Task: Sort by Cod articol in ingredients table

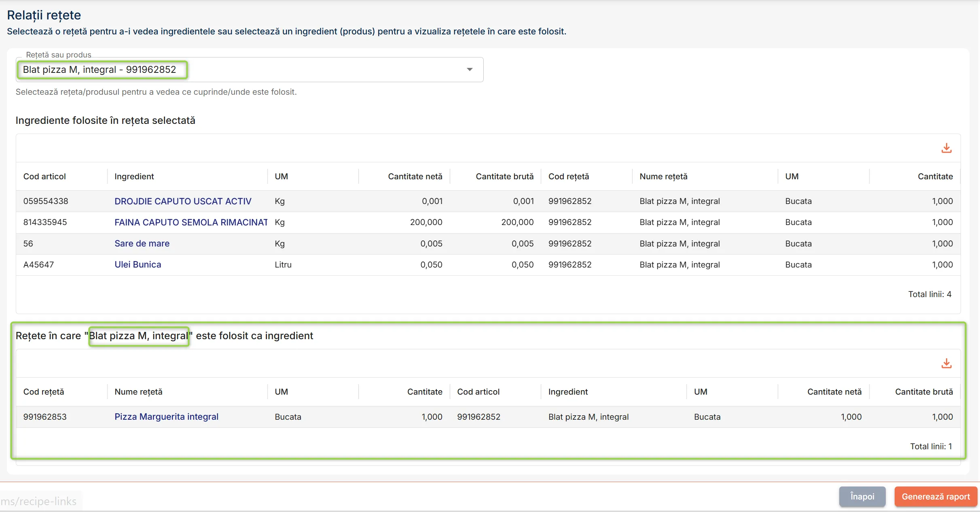Action: (44, 176)
